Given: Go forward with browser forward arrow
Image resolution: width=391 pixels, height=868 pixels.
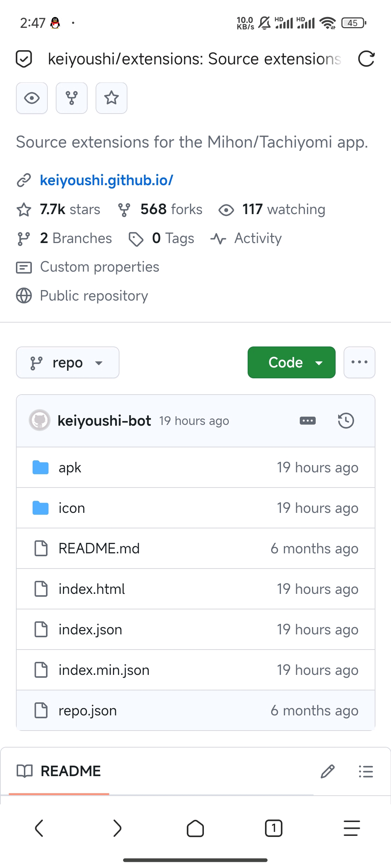Looking at the screenshot, I should pyautogui.click(x=117, y=828).
